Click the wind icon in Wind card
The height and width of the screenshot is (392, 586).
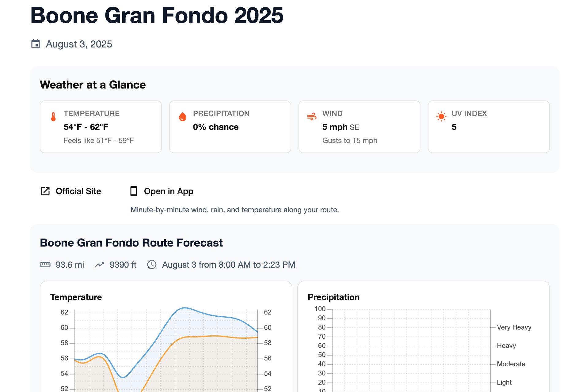(312, 117)
